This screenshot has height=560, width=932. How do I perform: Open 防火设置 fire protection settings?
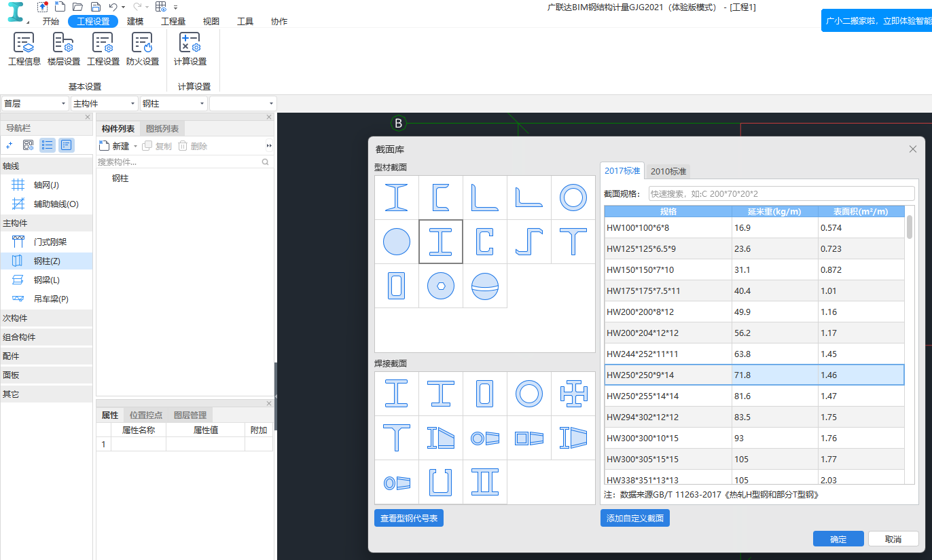(143, 50)
